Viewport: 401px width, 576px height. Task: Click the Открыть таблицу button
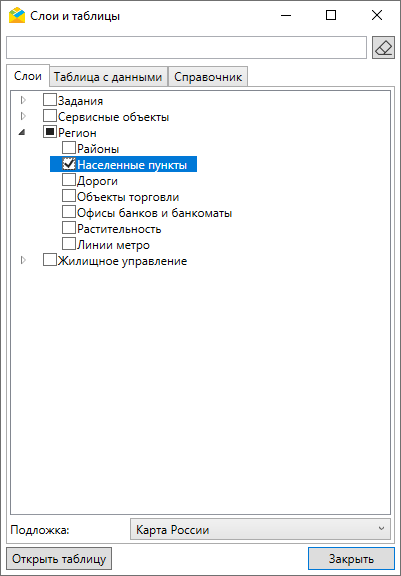pyautogui.click(x=59, y=559)
